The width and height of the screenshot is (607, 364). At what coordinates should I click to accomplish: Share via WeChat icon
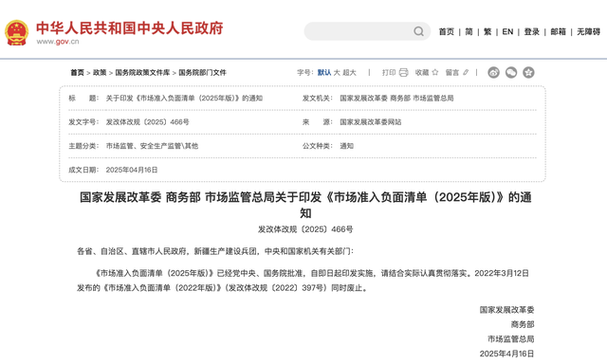511,72
